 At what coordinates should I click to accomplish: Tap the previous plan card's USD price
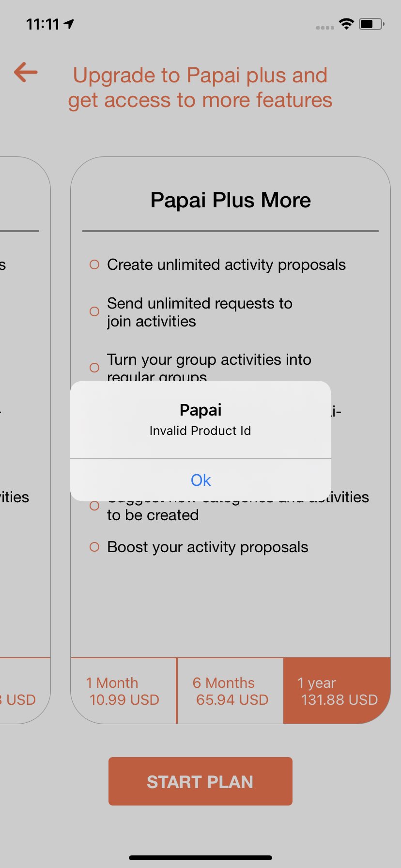(18, 699)
